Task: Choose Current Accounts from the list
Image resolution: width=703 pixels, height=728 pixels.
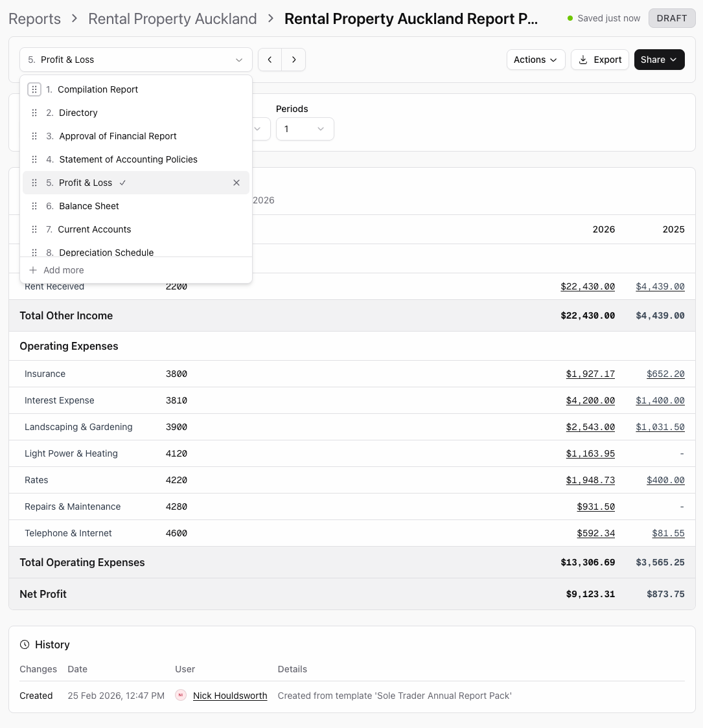Action: 95,229
